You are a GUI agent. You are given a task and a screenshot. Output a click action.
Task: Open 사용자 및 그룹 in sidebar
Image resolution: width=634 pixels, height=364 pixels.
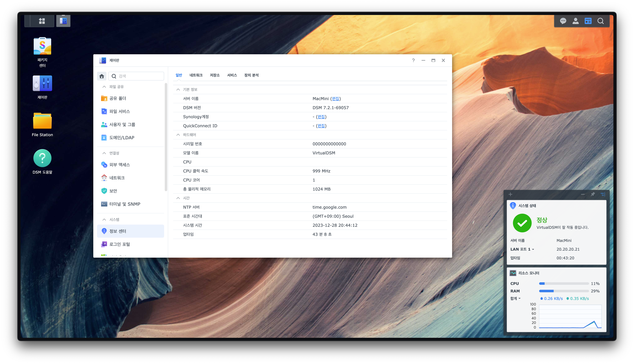coord(131,124)
